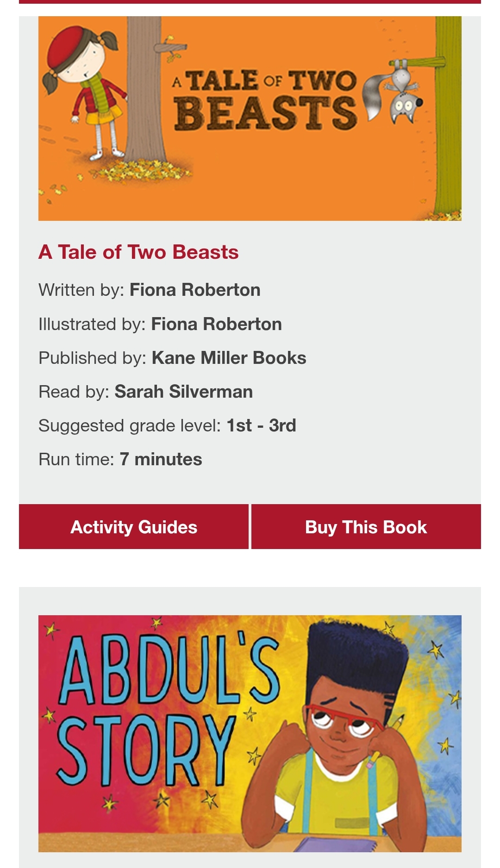Open the Abdul's Story banner thumbnail
Screen dimensions: 500x868
[250, 733]
